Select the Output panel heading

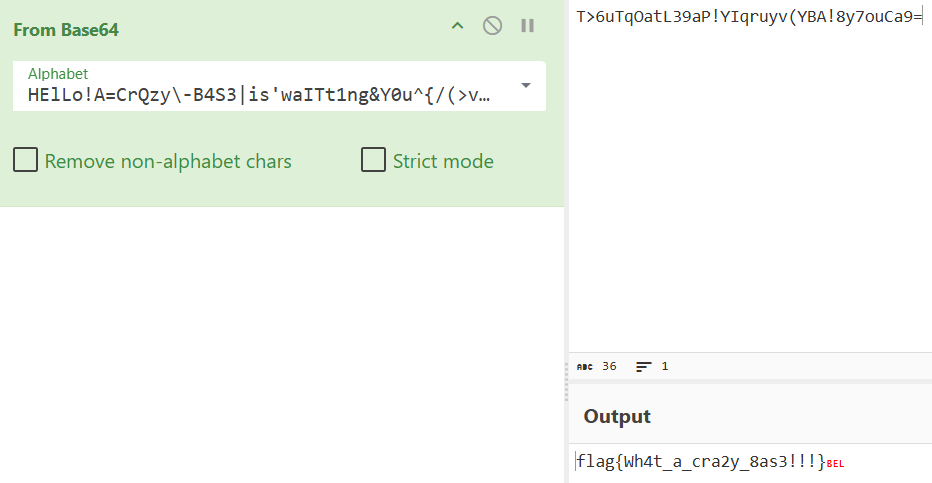click(x=617, y=416)
